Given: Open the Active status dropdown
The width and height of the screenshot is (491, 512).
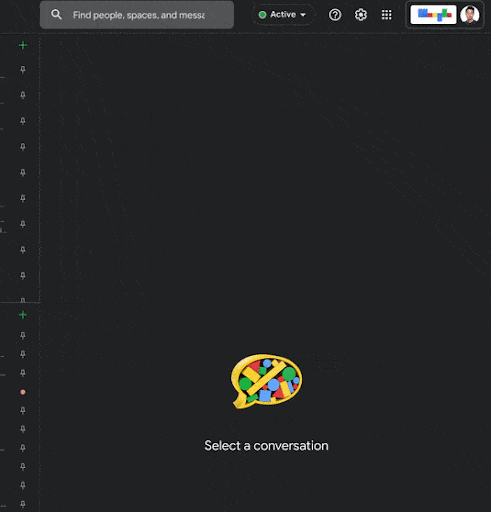Looking at the screenshot, I should coord(282,15).
